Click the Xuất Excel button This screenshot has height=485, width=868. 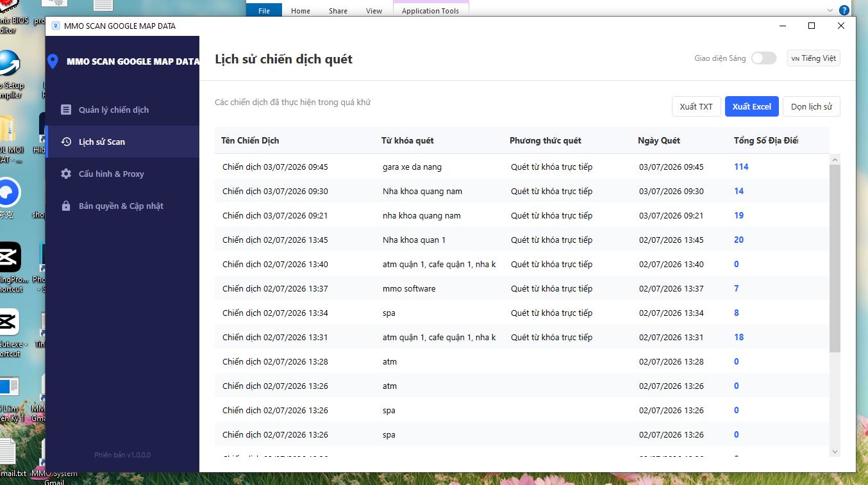(752, 106)
